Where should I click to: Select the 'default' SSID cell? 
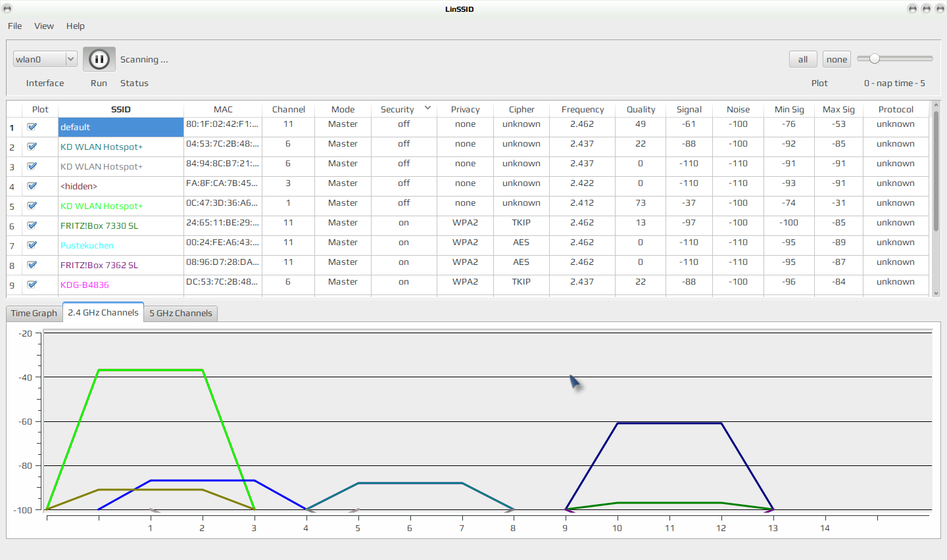tap(121, 127)
